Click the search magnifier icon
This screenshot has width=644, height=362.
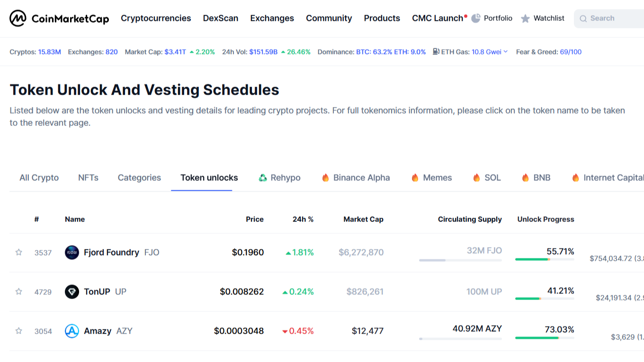[583, 18]
